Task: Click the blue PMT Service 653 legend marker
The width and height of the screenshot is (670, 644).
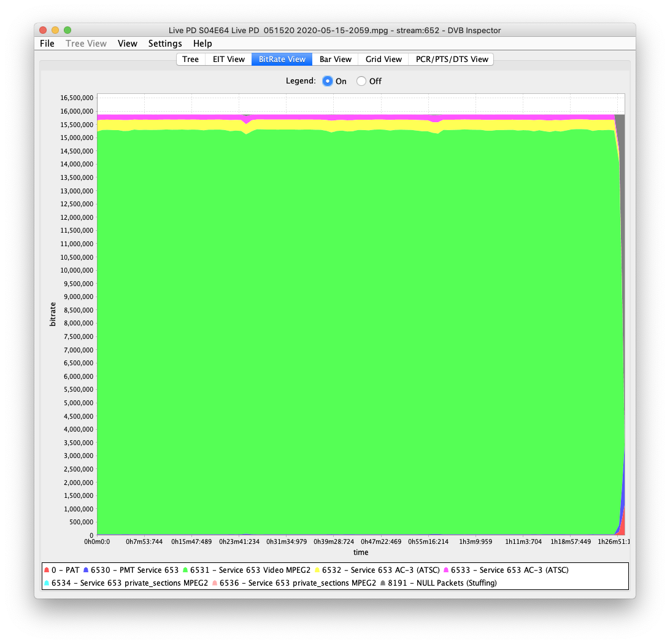Action: [x=86, y=570]
